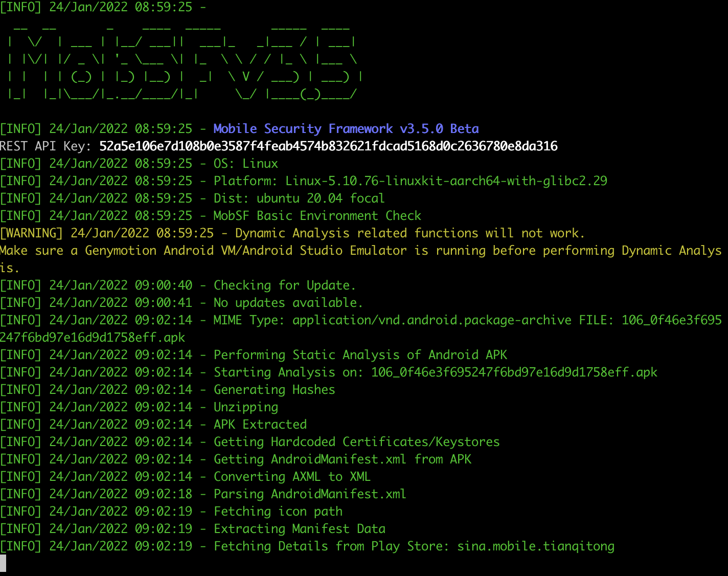
Task: Click the "Parsing AndroidManifest.xml" message
Action: [x=310, y=494]
